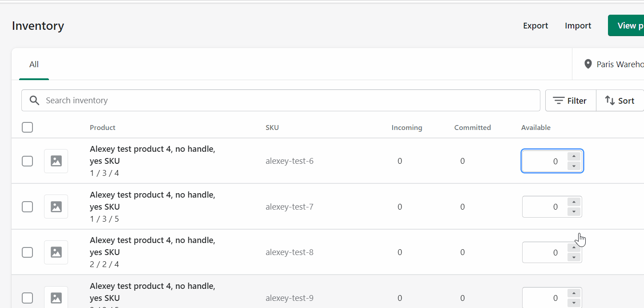
Task: Select the checkbox on the alexey-test-8 row
Action: coord(27,252)
